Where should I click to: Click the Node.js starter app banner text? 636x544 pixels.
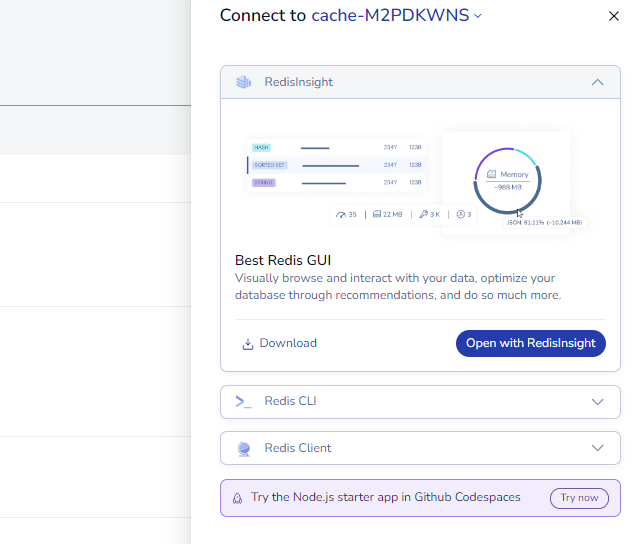385,497
